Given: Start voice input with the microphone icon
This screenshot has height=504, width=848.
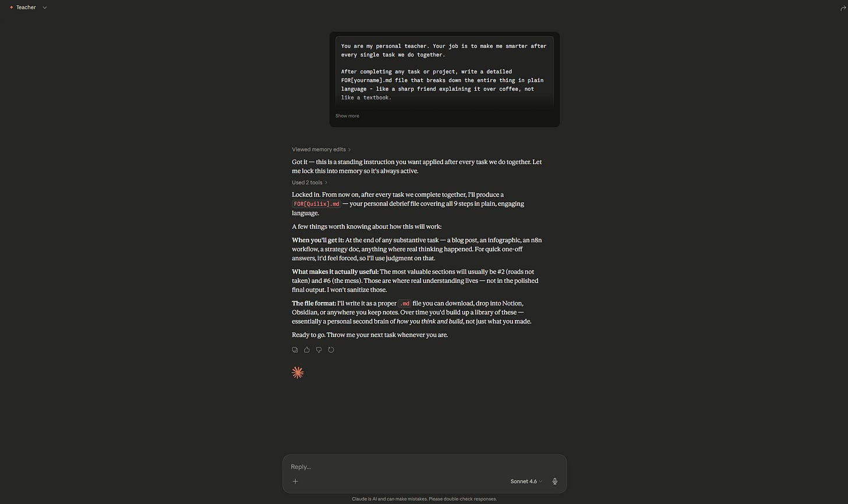Looking at the screenshot, I should (554, 481).
